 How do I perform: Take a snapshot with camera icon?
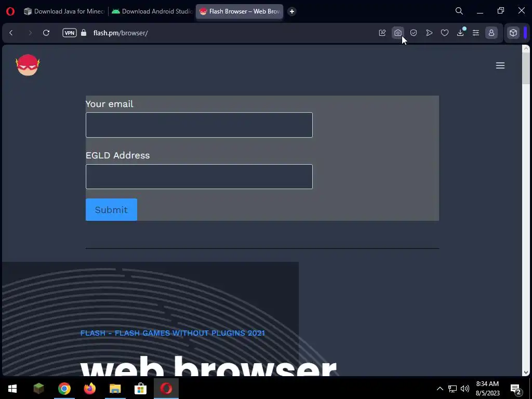[397, 33]
